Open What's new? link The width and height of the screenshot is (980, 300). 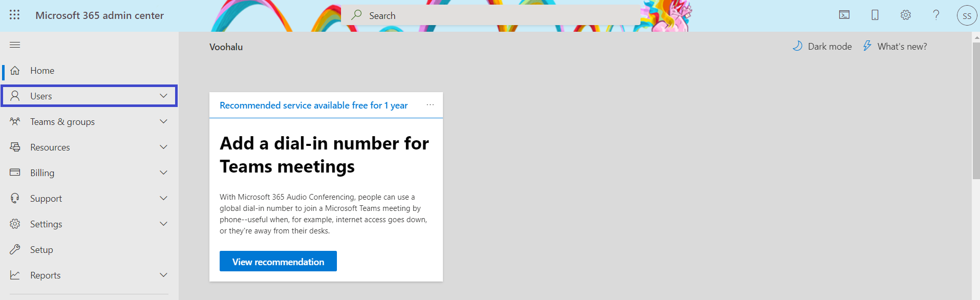point(902,46)
